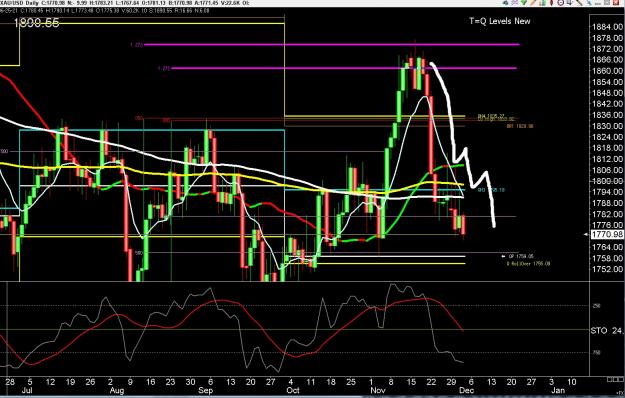Click the OP 1758.05 level label
This screenshot has width=625, height=398.
click(x=521, y=256)
